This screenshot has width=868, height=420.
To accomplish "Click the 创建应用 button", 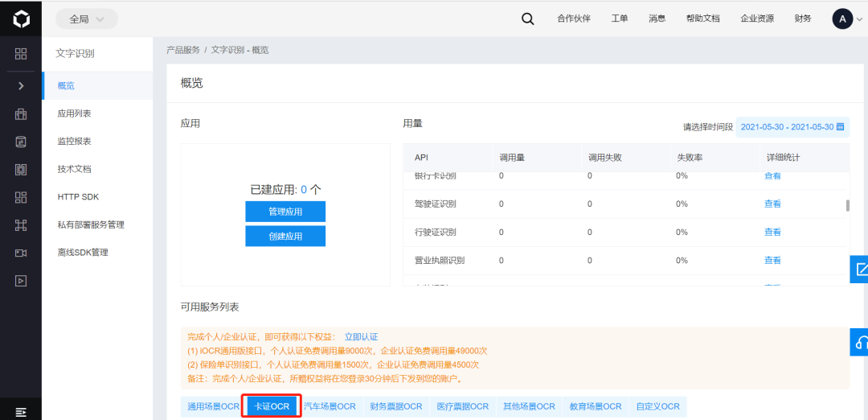I will click(x=285, y=236).
